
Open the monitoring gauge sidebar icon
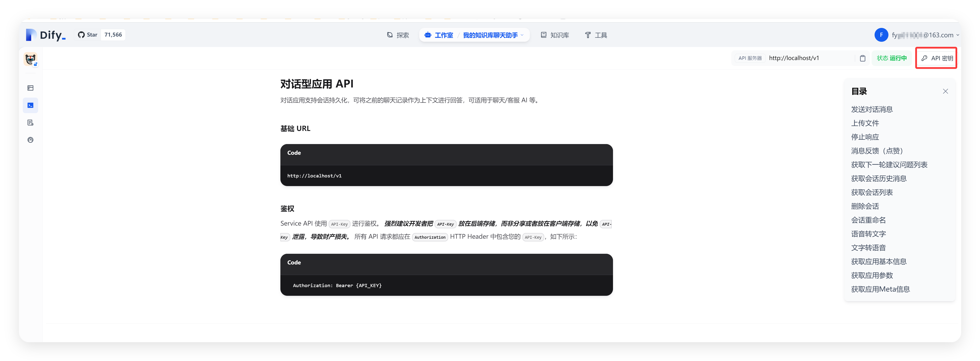click(x=30, y=140)
